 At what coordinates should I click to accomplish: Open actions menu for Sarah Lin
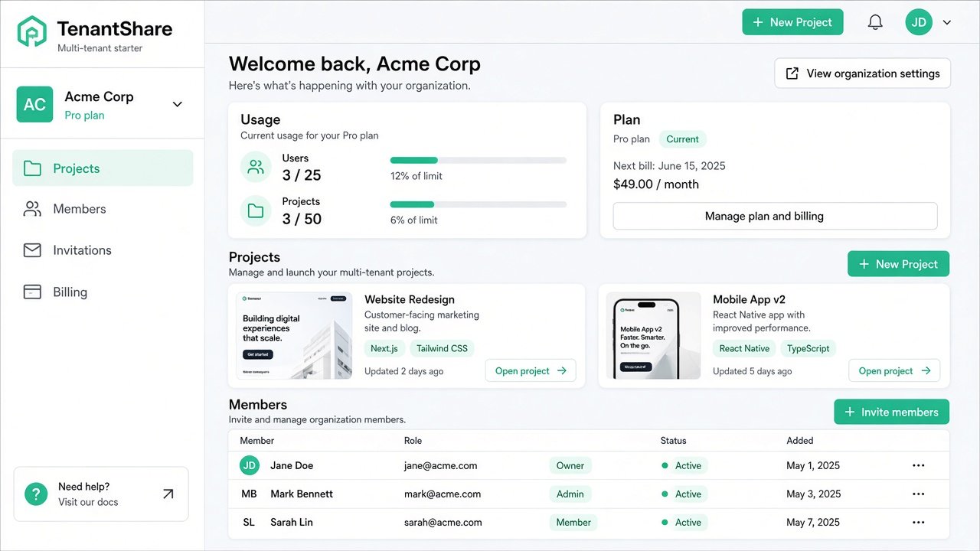coord(919,522)
